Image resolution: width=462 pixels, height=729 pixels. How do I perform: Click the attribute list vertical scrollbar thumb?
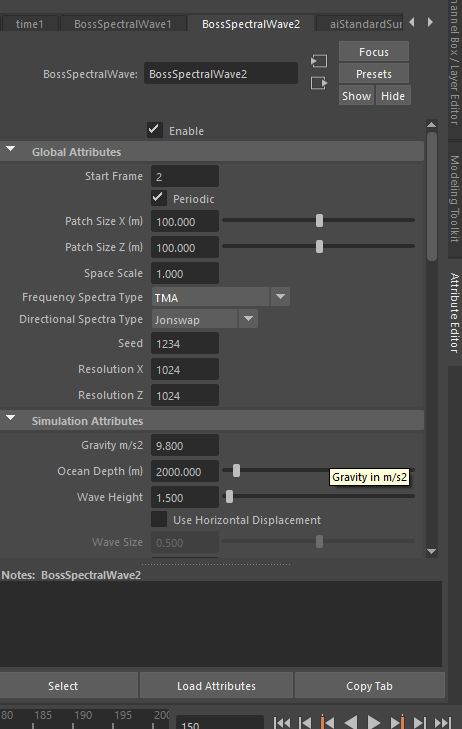tap(432, 196)
